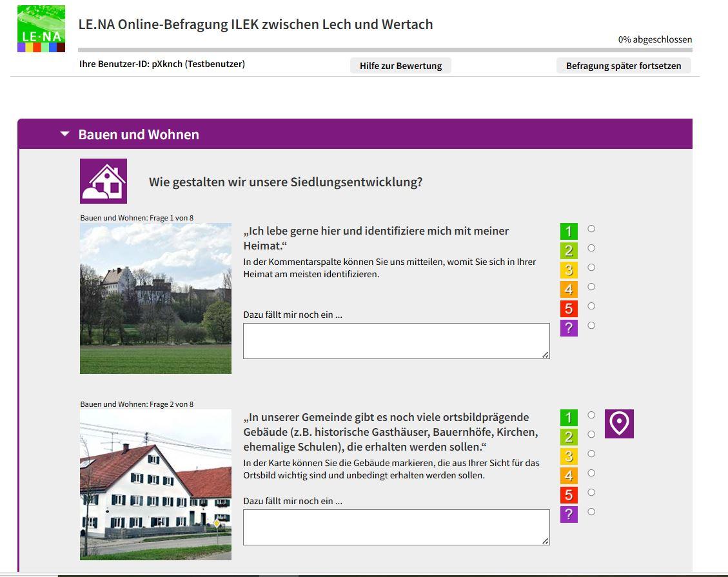The height and width of the screenshot is (577, 728).
Task: Click light-green rating icon 2 for Frage 2
Action: (x=569, y=437)
